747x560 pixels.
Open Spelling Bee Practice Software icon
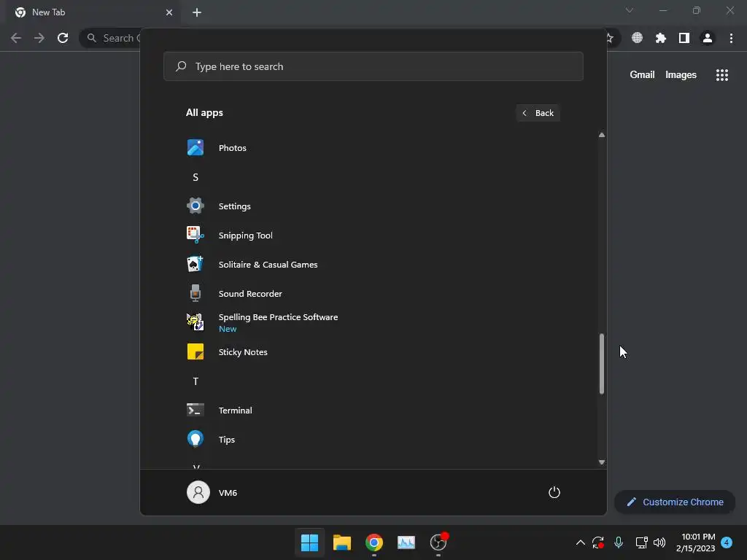pyautogui.click(x=196, y=322)
